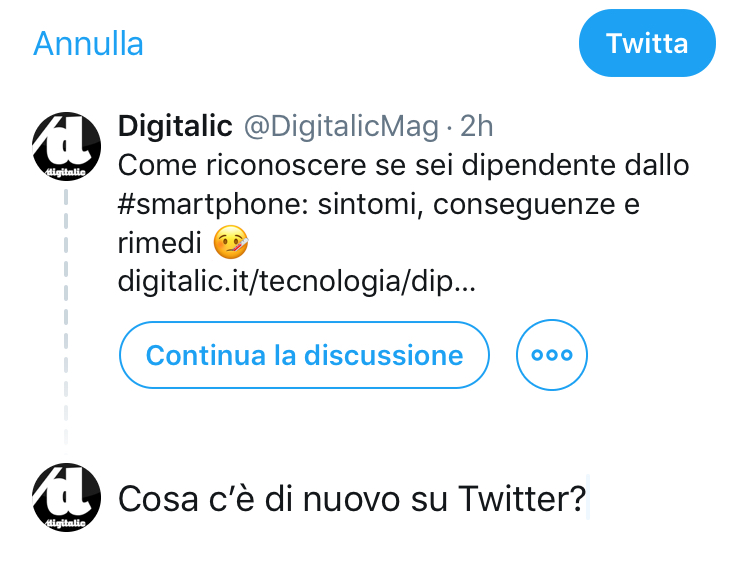Screen dimensions: 750x569
Task: Click the text cursor after Twitter?
Action: [588, 497]
